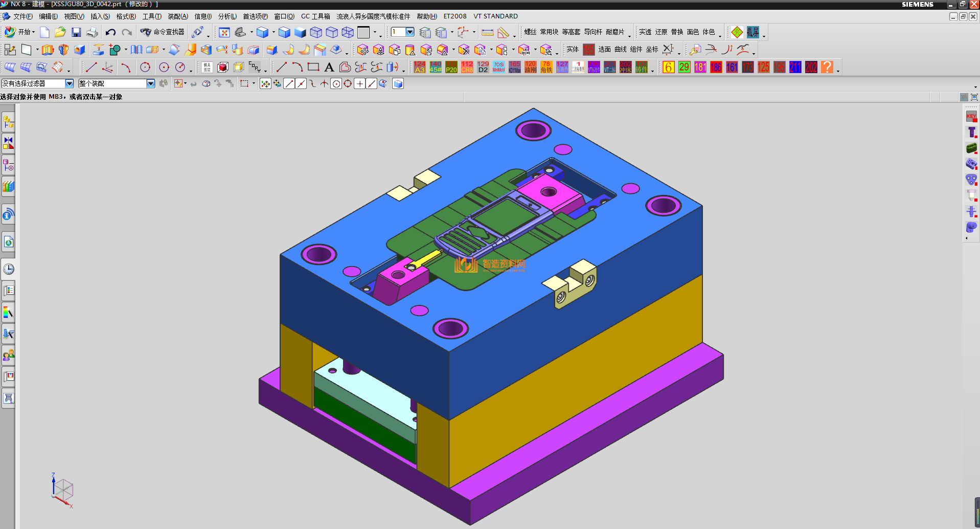Image resolution: width=980 pixels, height=529 pixels.
Task: Click the work layer number input field
Action: (398, 32)
